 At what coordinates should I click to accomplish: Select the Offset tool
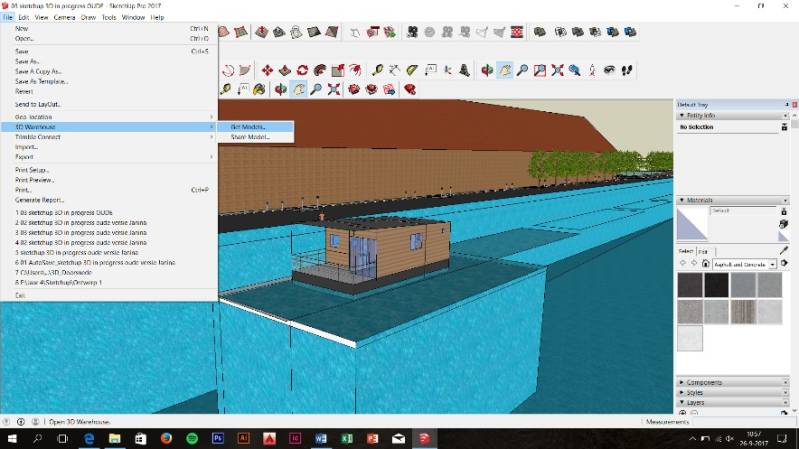(355, 70)
